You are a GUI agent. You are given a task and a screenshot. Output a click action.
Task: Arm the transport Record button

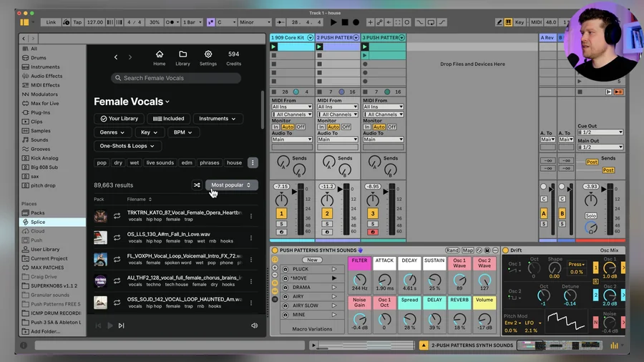click(356, 22)
